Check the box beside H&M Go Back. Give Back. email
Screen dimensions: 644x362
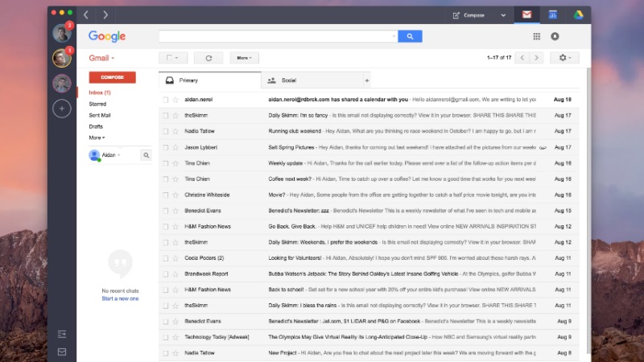(x=166, y=227)
